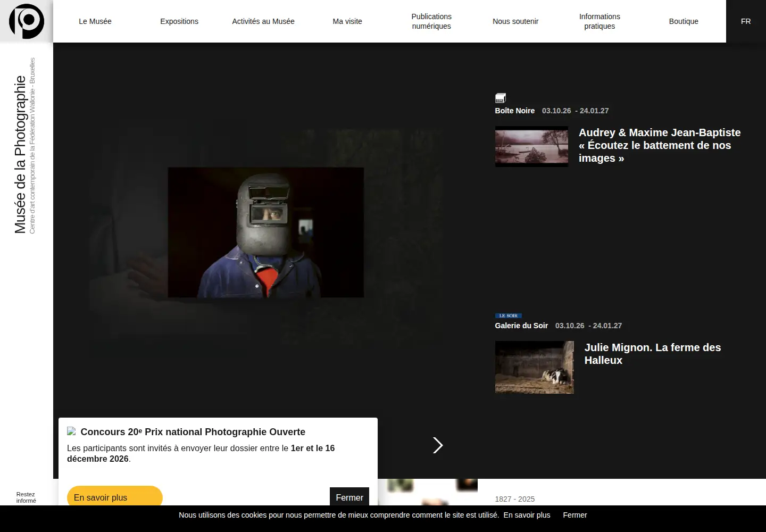Image resolution: width=766 pixels, height=532 pixels.
Task: Click the Boîte Noire venue icon
Action: (501, 98)
